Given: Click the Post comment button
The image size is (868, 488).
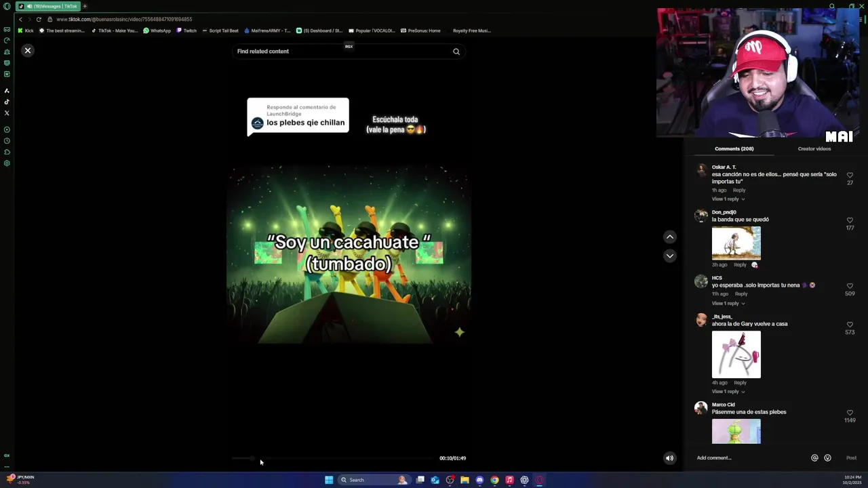Looking at the screenshot, I should click(851, 458).
